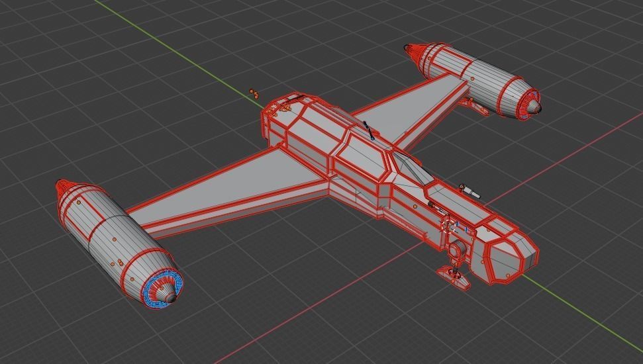Select the front landing gear wheel
The width and height of the screenshot is (643, 364).
pyautogui.click(x=457, y=250)
